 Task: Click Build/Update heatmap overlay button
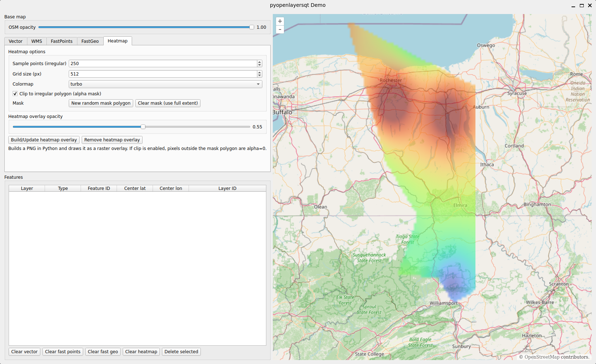44,140
